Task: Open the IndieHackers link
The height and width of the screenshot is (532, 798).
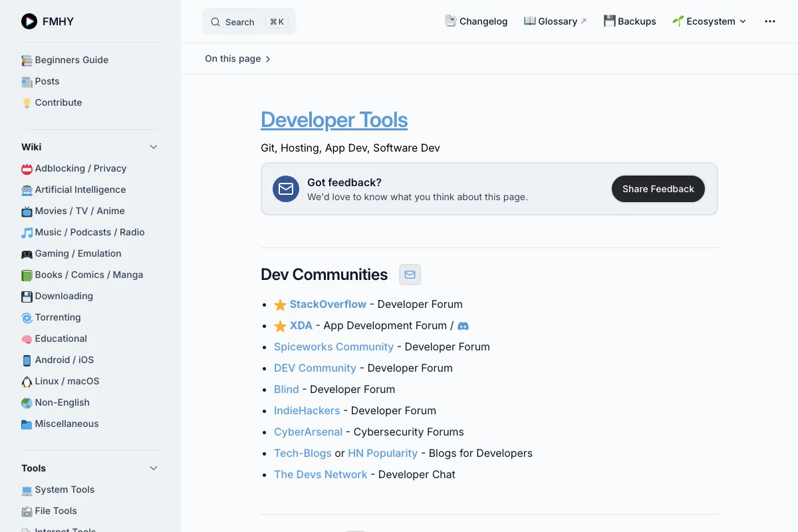Action: pyautogui.click(x=307, y=410)
